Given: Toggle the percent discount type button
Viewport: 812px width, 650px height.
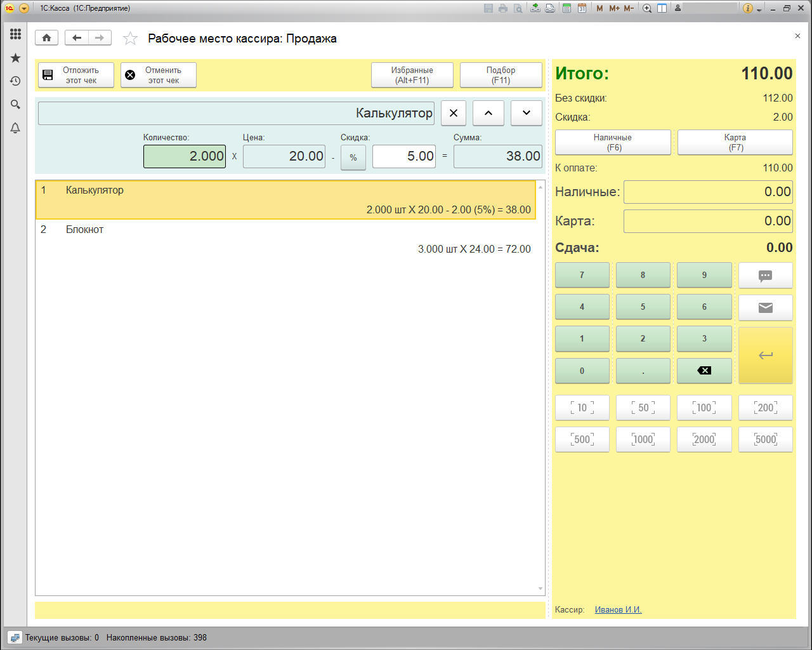Looking at the screenshot, I should point(353,157).
